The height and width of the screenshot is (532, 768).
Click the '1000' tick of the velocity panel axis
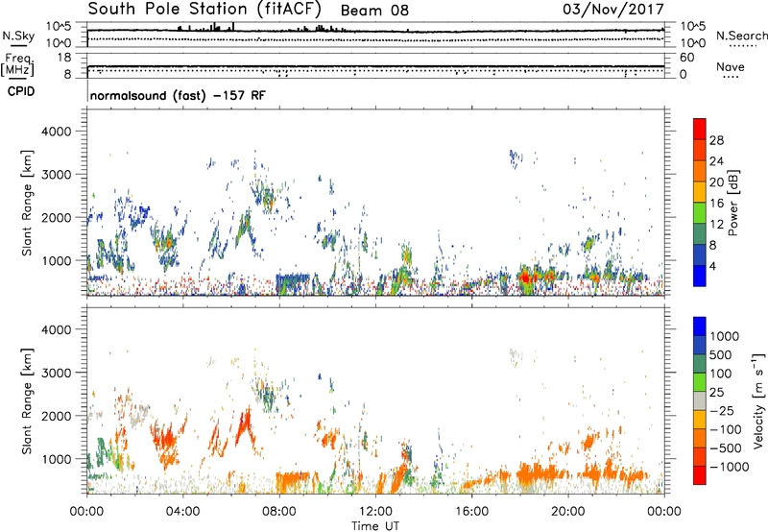coord(57,459)
